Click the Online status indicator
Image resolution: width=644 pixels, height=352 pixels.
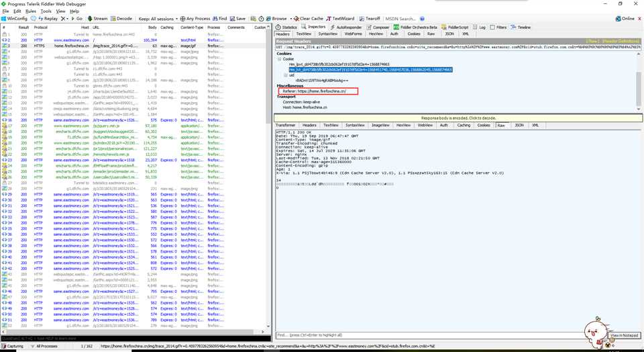pos(625,19)
